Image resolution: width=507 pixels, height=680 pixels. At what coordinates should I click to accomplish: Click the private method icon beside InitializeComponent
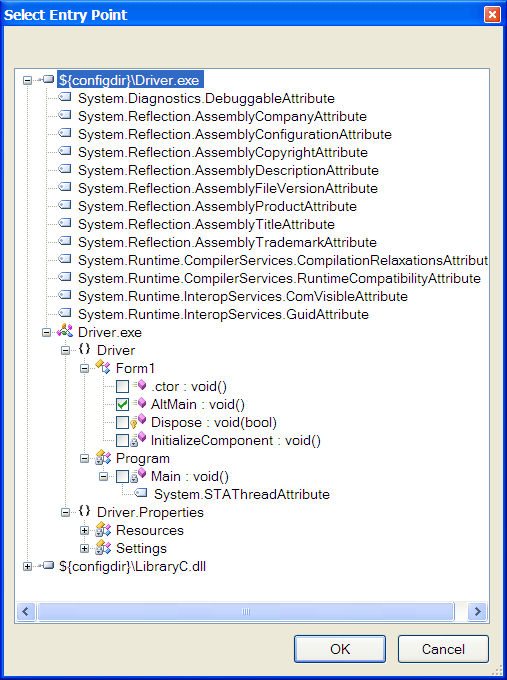pos(139,439)
